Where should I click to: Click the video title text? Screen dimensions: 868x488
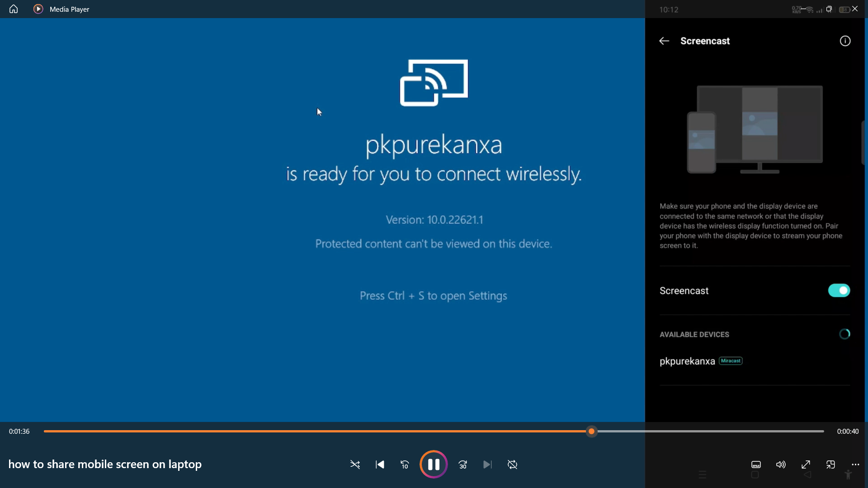[x=105, y=464]
